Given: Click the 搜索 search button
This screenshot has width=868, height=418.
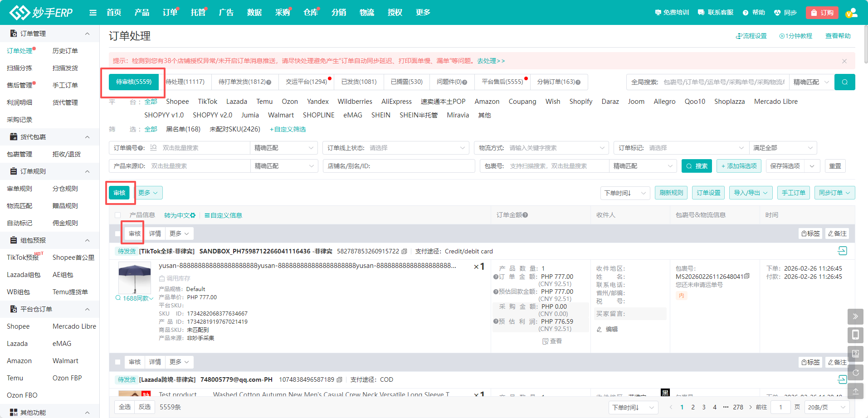Looking at the screenshot, I should [697, 166].
